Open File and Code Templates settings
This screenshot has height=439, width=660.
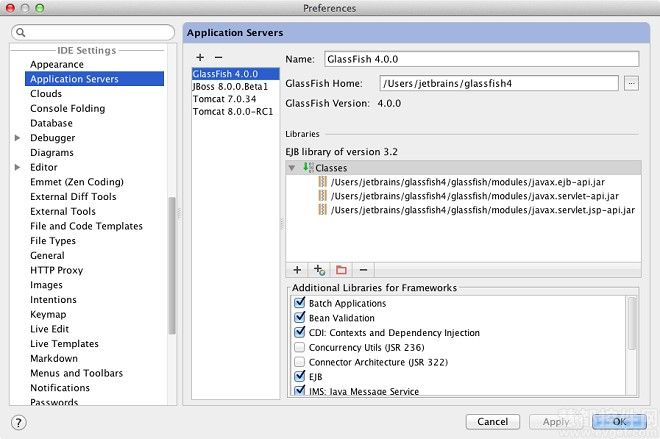[86, 226]
